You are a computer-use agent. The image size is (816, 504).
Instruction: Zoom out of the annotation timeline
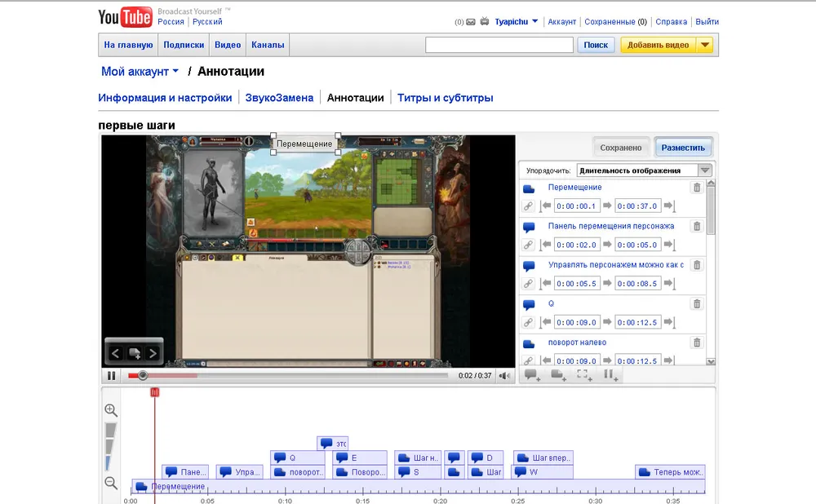(111, 483)
